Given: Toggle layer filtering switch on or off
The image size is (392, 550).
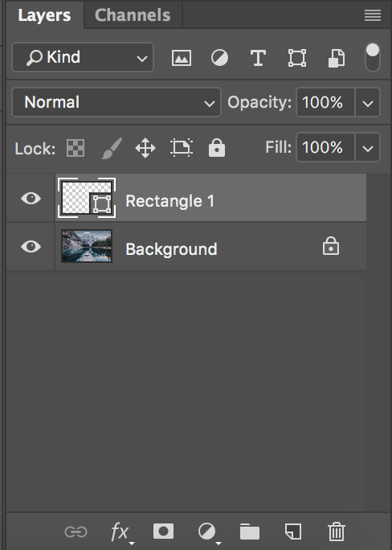Looking at the screenshot, I should point(373,57).
